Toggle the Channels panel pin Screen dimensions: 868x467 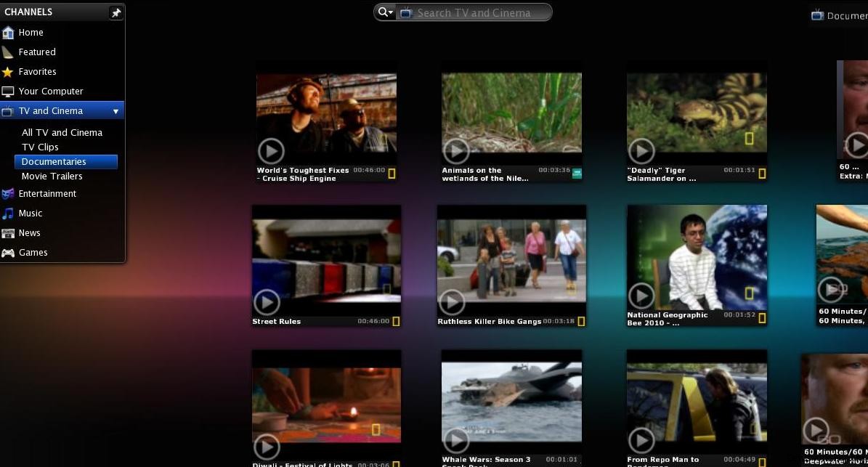pos(115,13)
